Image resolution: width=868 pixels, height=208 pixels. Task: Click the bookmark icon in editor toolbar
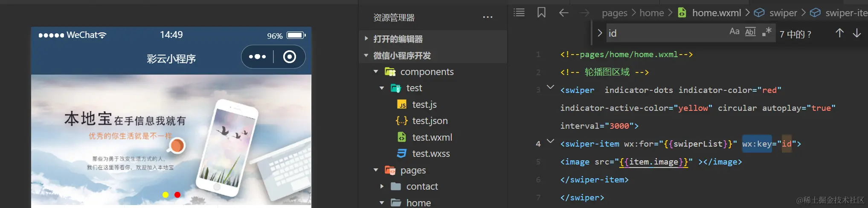(x=541, y=13)
